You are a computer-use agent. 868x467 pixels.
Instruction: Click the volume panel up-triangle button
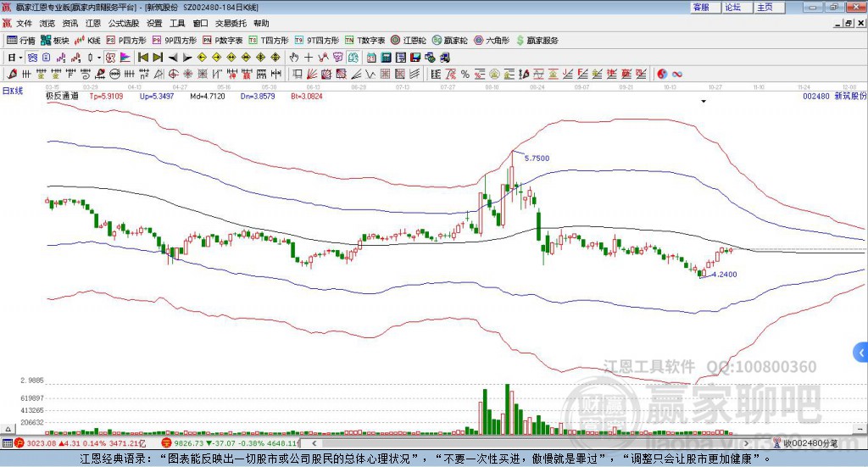point(8,429)
